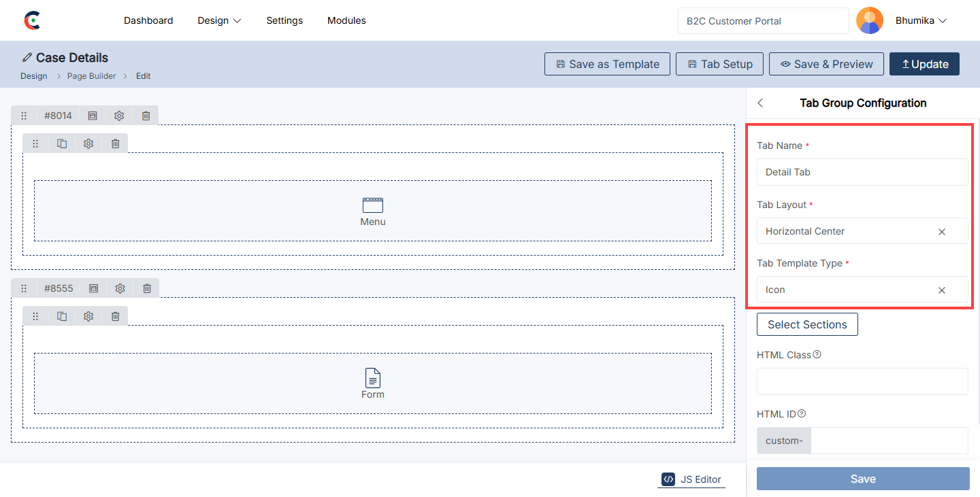The height and width of the screenshot is (497, 980).
Task: Open settings gear for section #8555
Action: 120,288
